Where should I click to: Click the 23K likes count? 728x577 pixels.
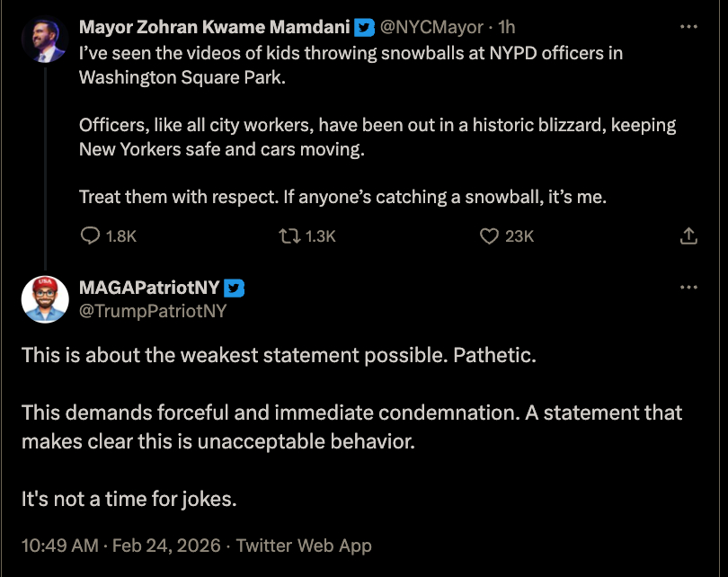pos(519,236)
